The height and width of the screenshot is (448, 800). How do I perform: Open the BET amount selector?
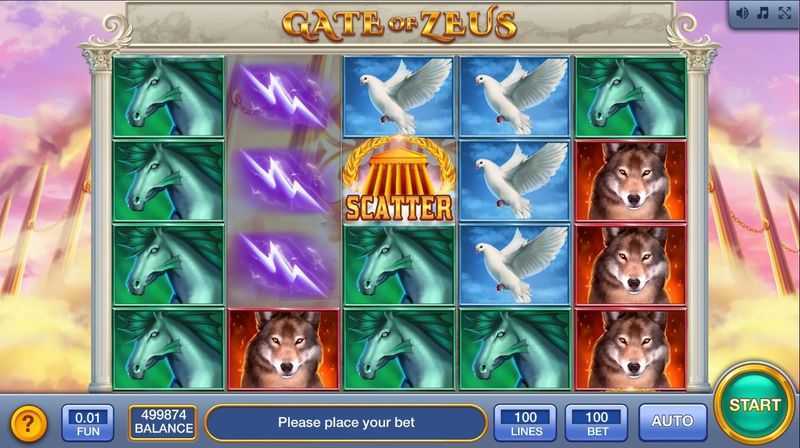pyautogui.click(x=596, y=423)
